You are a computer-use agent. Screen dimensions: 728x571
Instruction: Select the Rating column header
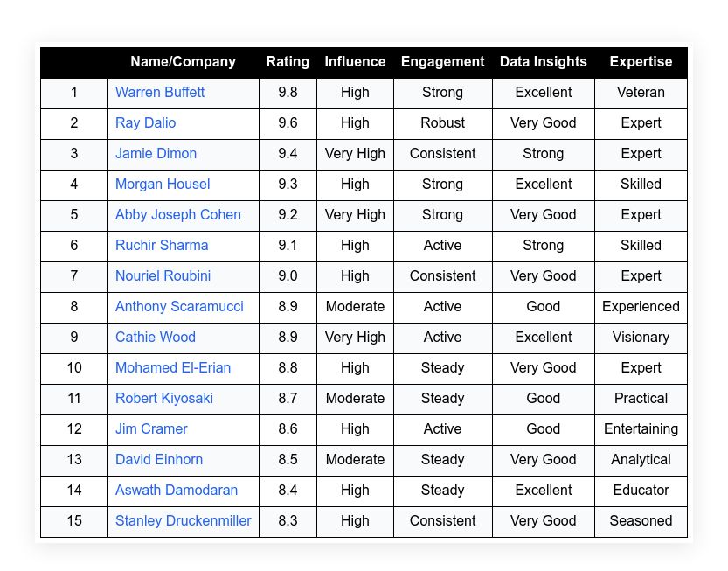pyautogui.click(x=288, y=62)
